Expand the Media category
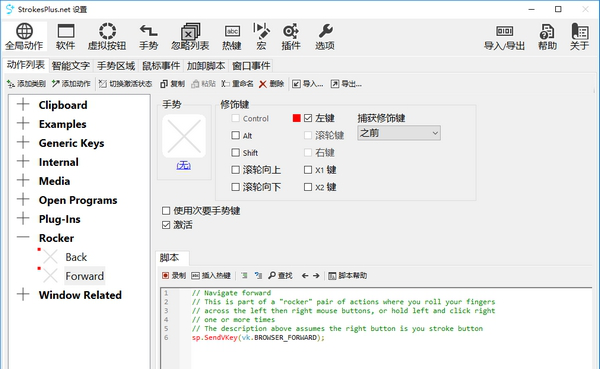 coord(23,181)
